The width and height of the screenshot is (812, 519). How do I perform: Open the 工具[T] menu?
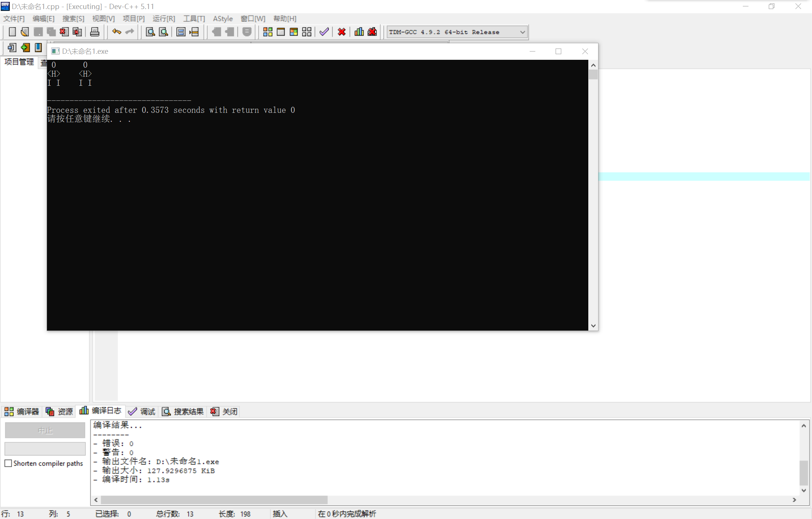pos(194,18)
